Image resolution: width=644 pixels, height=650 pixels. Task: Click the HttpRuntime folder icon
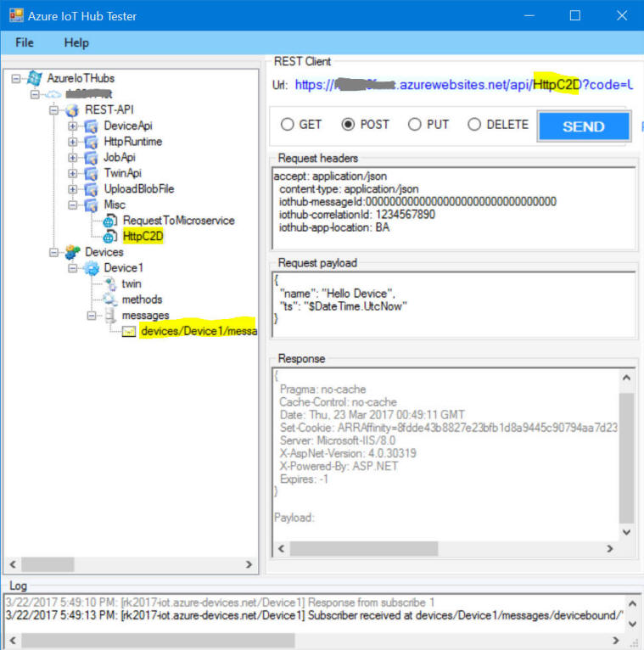(91, 142)
